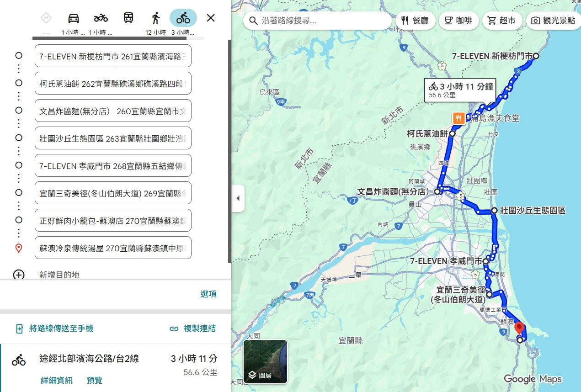Click the red destination pin on map
Viewport: 581px width, 392px height.
[519, 328]
